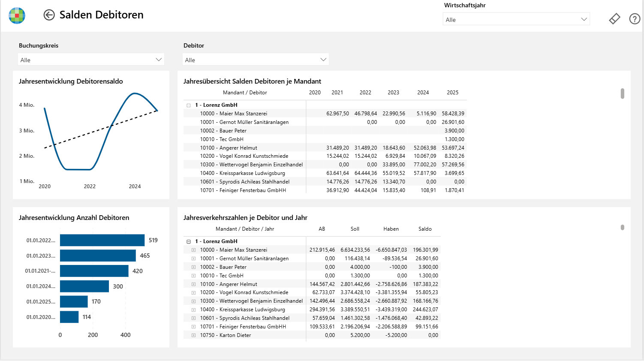Clear filters with the eraser icon
The width and height of the screenshot is (644, 361).
[x=614, y=19]
